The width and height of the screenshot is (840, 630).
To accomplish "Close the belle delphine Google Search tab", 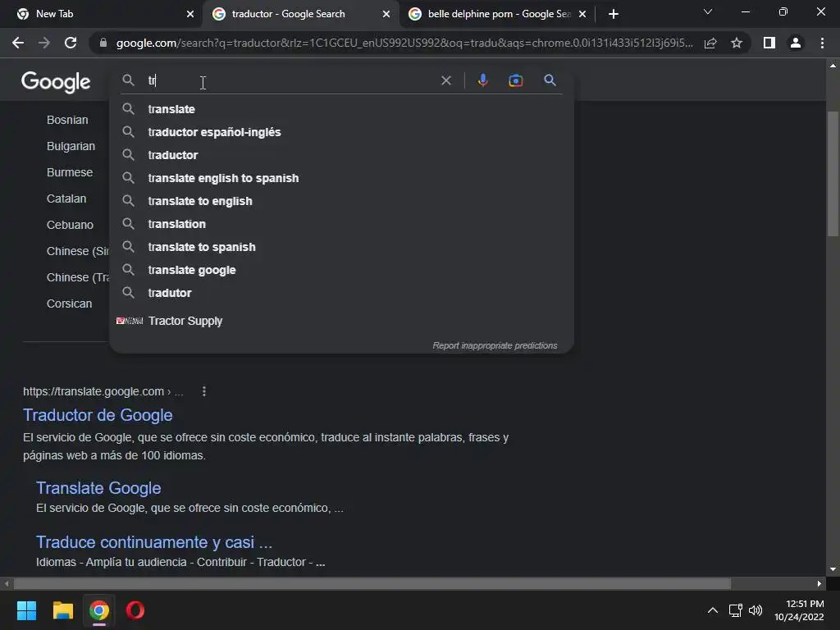I will (582, 14).
